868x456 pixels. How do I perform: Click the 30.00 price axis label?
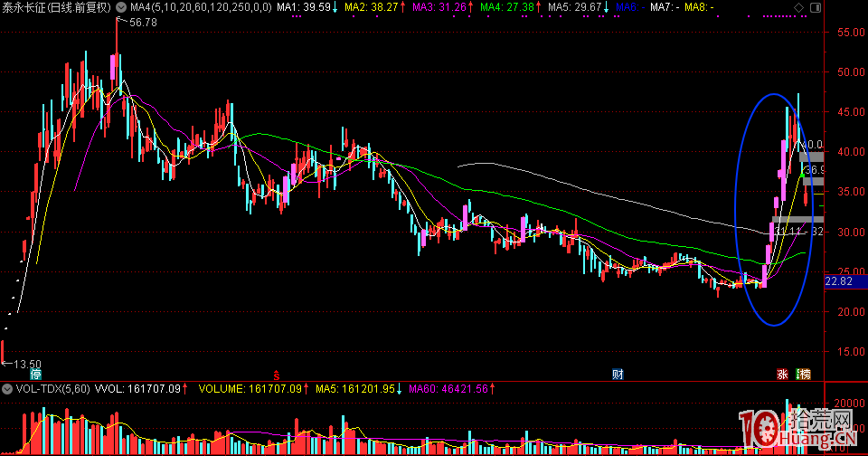(x=851, y=233)
